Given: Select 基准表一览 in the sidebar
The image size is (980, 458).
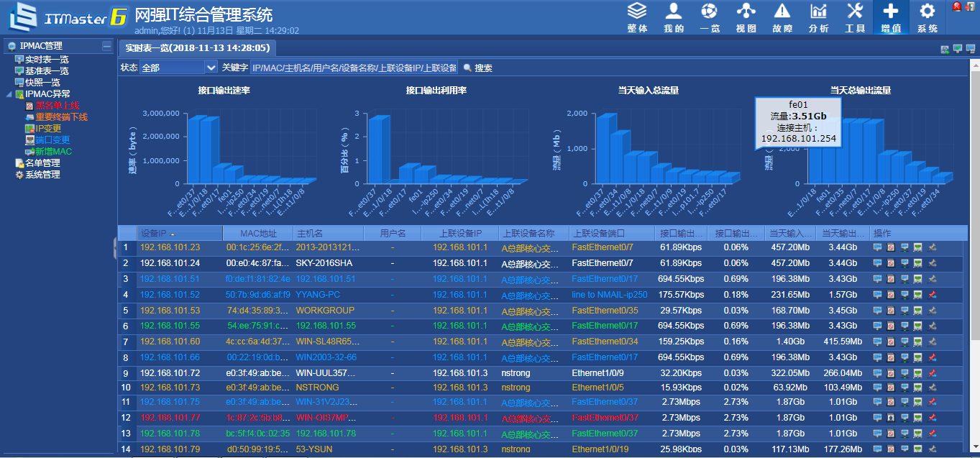Looking at the screenshot, I should (x=47, y=71).
